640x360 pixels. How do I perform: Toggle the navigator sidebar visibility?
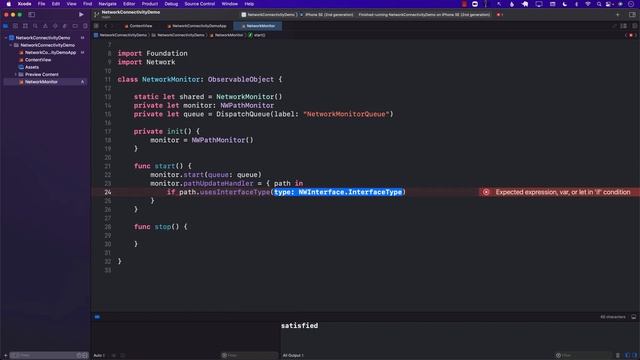pos(31,14)
